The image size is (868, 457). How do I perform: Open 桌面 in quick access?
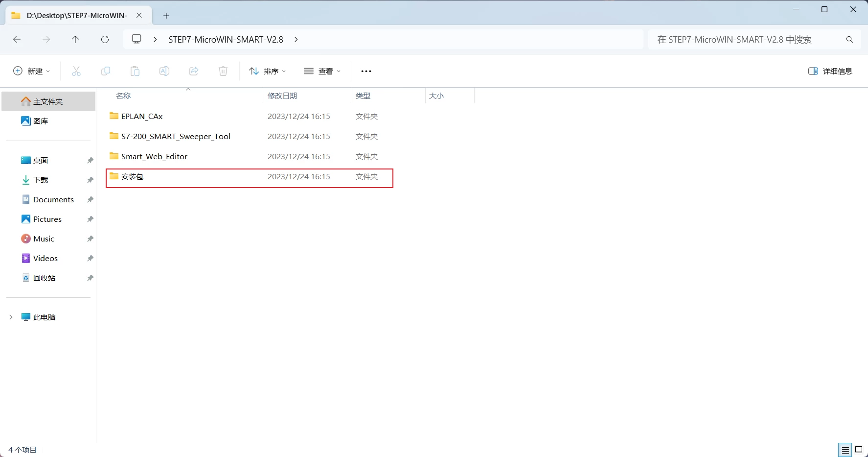[48, 160]
